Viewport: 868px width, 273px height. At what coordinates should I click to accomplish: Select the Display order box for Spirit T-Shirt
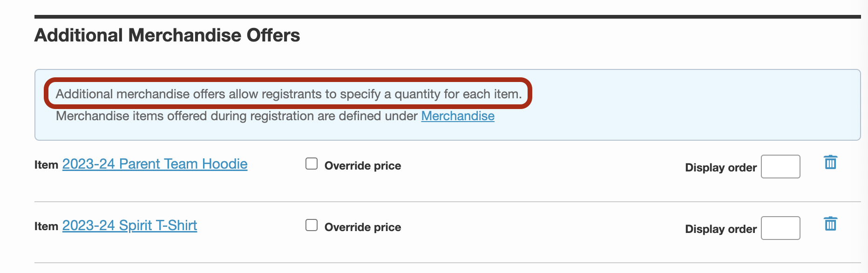(x=780, y=228)
